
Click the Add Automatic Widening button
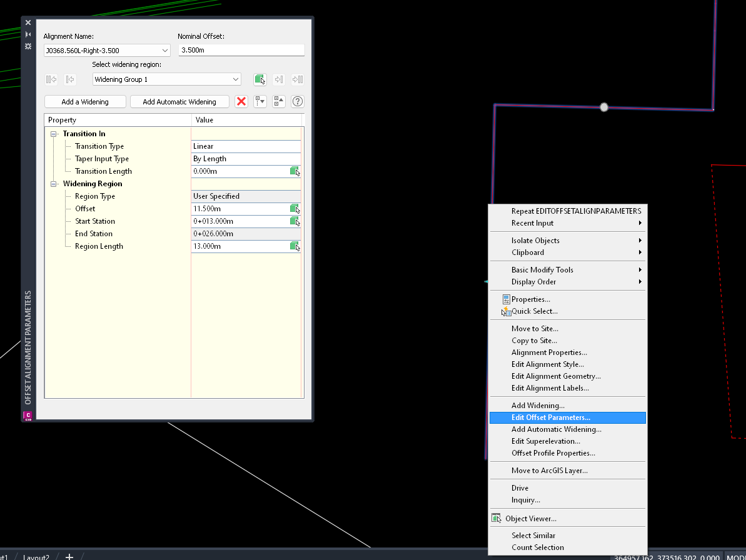179,101
